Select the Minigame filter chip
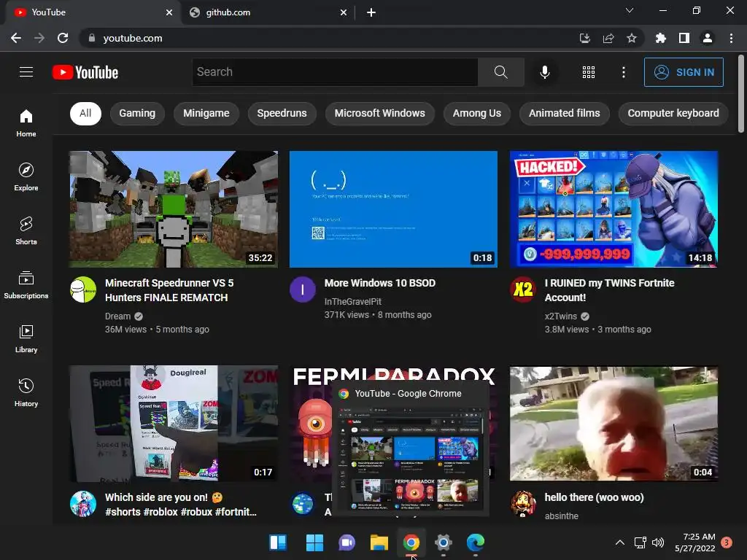This screenshot has height=560, width=747. [206, 113]
